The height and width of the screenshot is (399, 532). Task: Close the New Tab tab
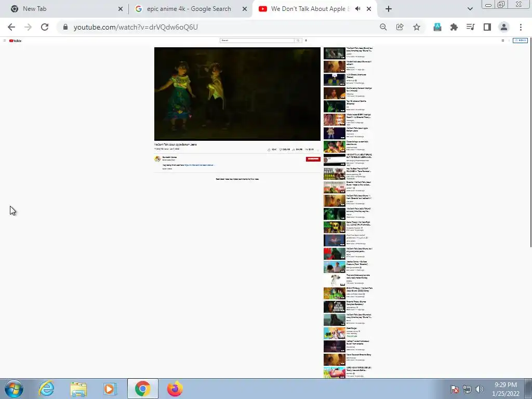click(x=121, y=9)
